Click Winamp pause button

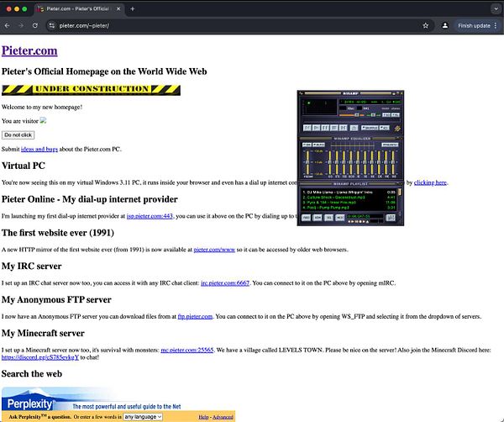pyautogui.click(x=325, y=128)
